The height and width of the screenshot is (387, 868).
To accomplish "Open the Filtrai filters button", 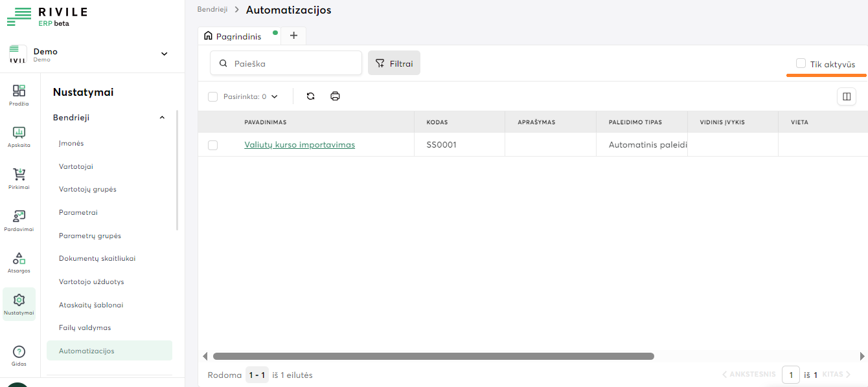I will pyautogui.click(x=394, y=63).
